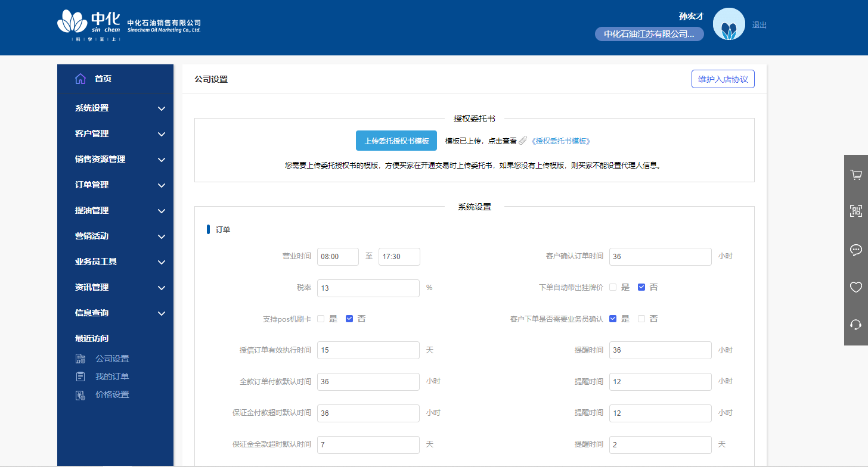Image resolution: width=868 pixels, height=467 pixels.
Task: Expand the 订单管理 sidebar menu
Action: click(x=119, y=185)
